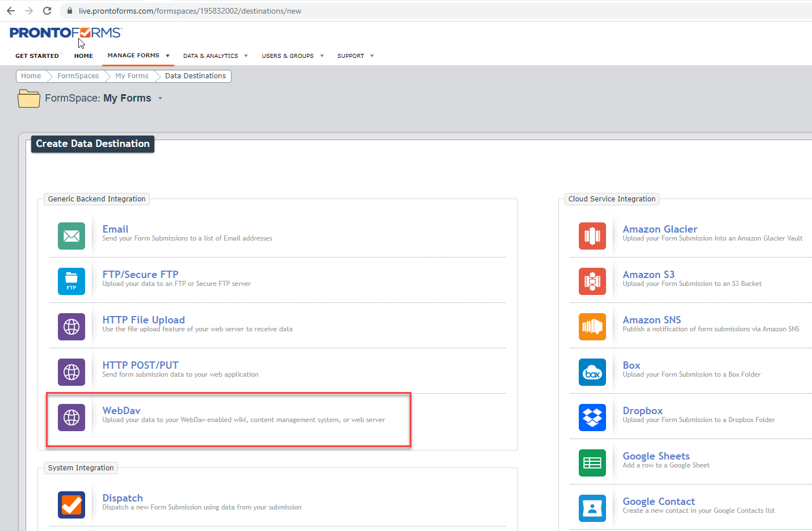The height and width of the screenshot is (531, 812).
Task: Click the browser address bar URL
Action: (x=190, y=11)
